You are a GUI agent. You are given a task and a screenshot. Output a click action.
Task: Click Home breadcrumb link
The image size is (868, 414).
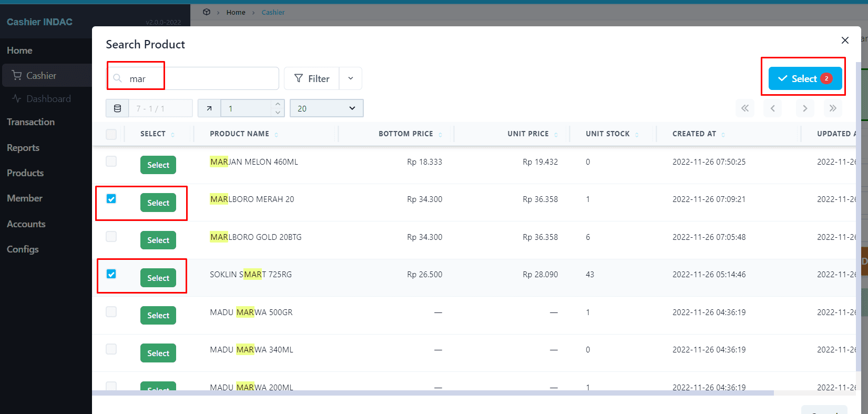tap(236, 12)
